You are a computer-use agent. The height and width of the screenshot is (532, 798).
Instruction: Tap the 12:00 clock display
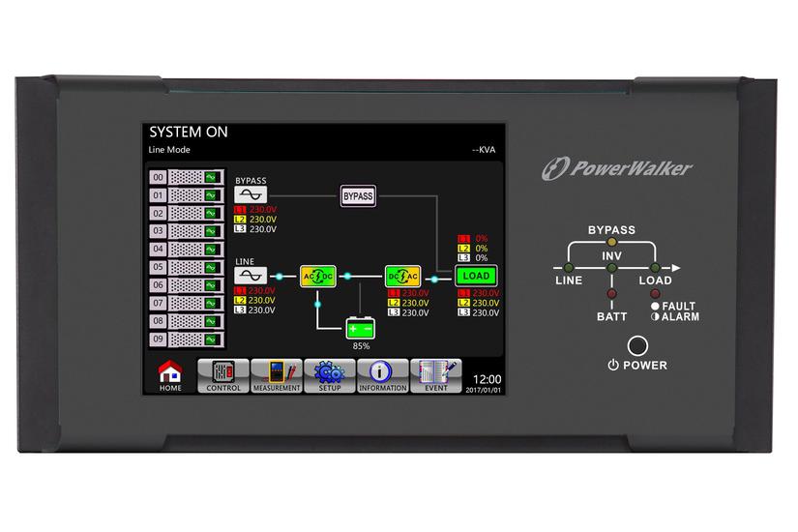[487, 379]
